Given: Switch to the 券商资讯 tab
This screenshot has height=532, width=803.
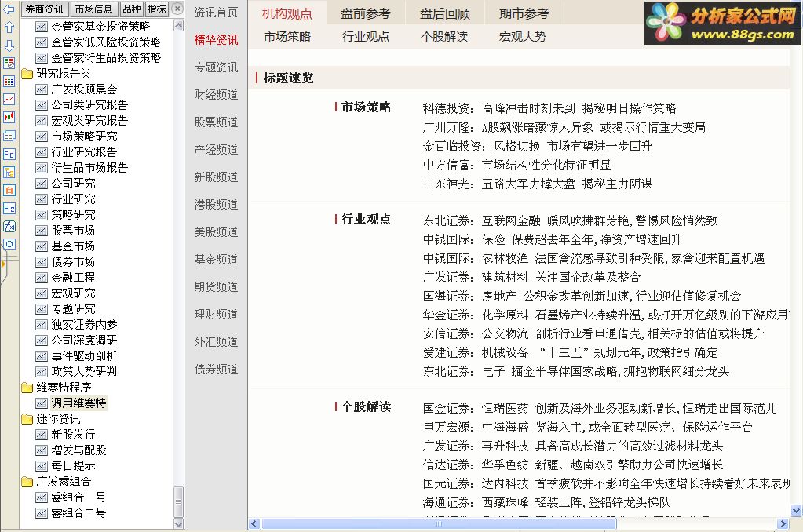Looking at the screenshot, I should click(45, 9).
